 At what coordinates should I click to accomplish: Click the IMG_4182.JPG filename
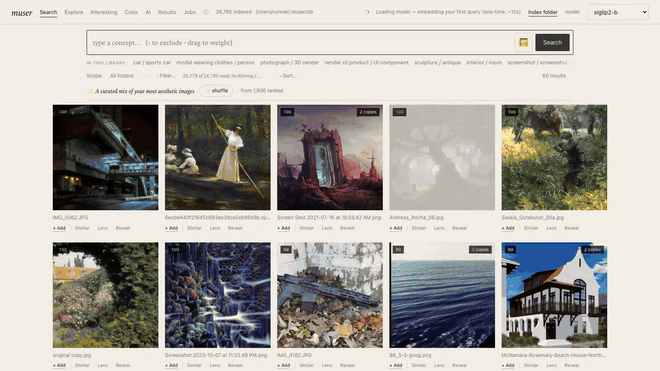pos(294,355)
